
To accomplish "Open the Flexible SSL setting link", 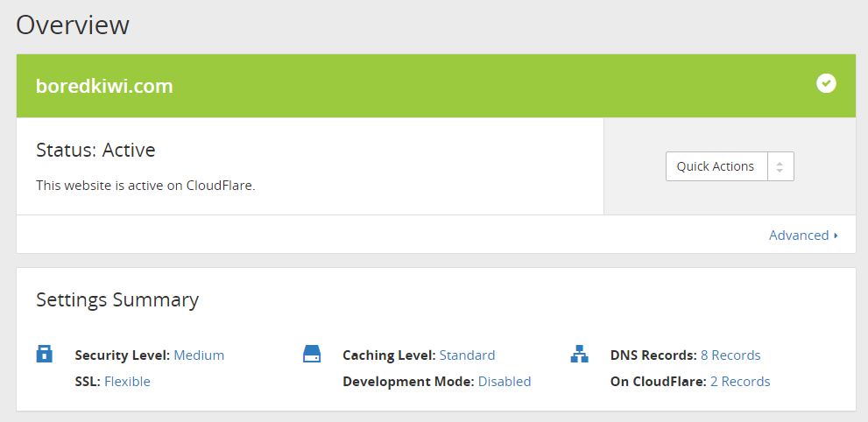I will tap(127, 382).
